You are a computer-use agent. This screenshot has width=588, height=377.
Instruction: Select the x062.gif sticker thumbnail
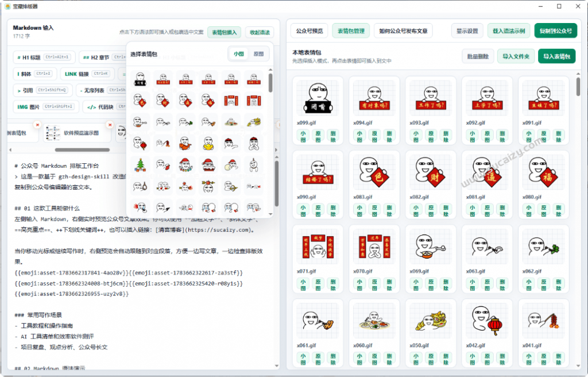(543, 247)
